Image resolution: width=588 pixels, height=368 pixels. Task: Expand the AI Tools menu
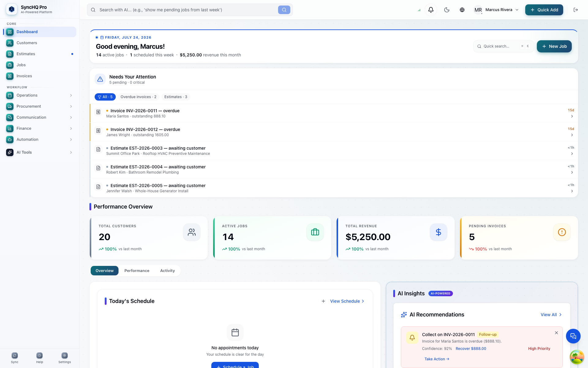[40, 152]
